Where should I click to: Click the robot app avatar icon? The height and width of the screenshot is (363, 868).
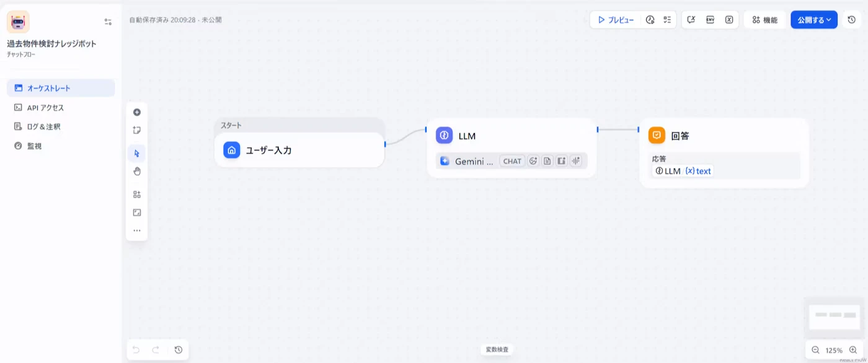tap(18, 22)
